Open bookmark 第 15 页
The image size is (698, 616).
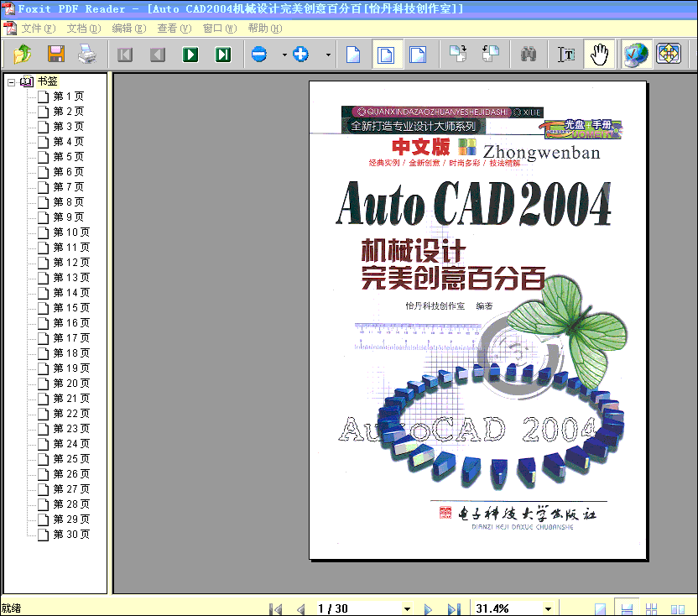[x=71, y=308]
